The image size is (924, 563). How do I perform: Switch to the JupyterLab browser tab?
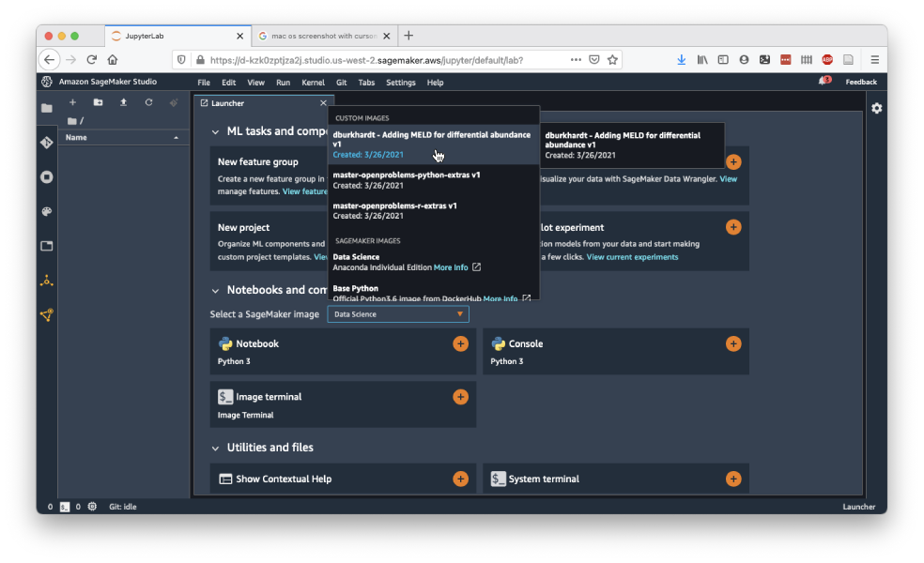[x=178, y=36]
